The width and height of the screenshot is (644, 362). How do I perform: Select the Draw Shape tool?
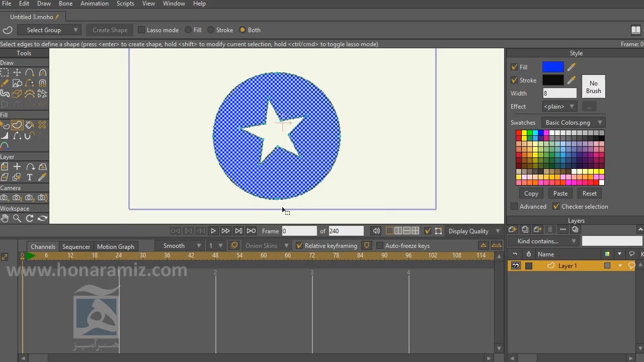pos(17,83)
